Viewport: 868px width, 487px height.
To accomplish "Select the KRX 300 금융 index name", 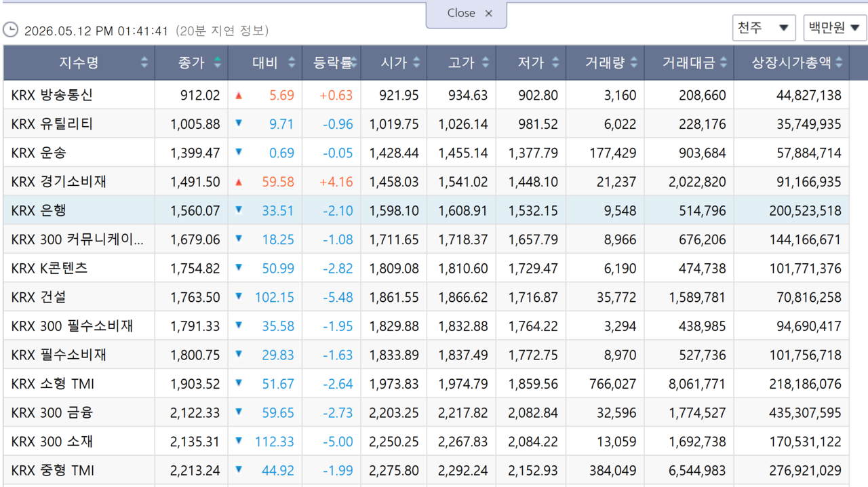I will coord(52,412).
